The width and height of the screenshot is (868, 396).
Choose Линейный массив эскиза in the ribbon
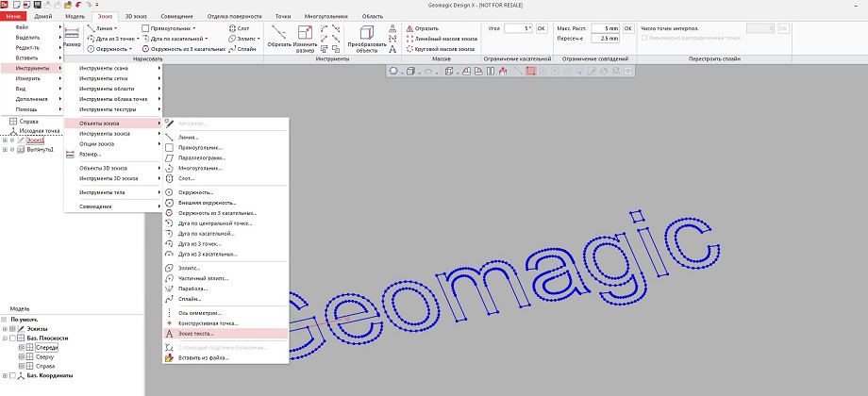(x=441, y=39)
